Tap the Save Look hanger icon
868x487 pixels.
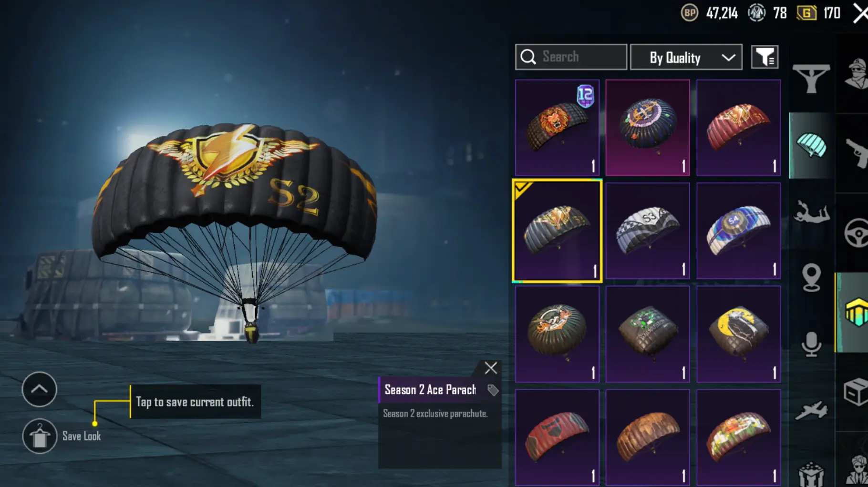point(40,436)
